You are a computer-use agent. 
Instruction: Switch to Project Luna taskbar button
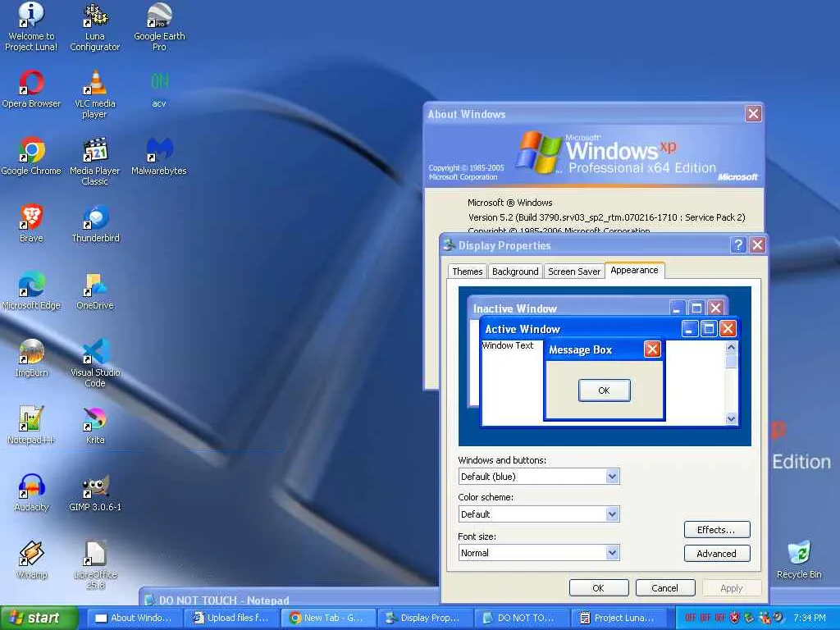[619, 618]
